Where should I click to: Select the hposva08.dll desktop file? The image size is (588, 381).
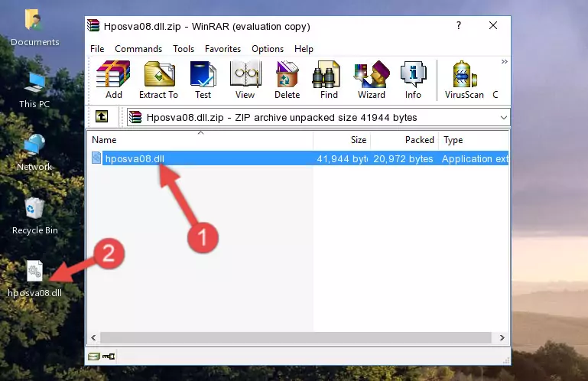(34, 280)
